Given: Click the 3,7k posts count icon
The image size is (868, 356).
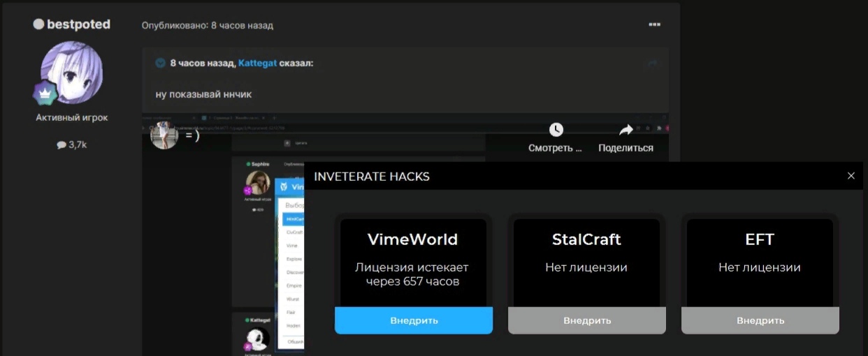Looking at the screenshot, I should click(62, 144).
